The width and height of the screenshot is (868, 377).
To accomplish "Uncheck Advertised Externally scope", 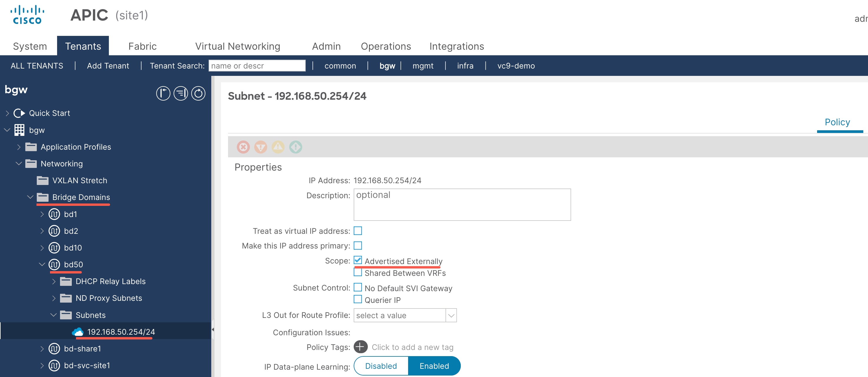I will 358,260.
